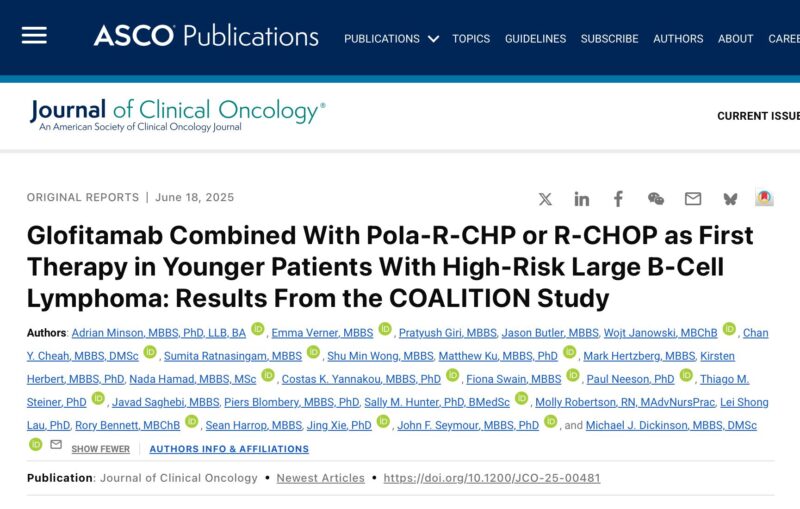Share article via WeChat
800x509 pixels.
click(656, 198)
